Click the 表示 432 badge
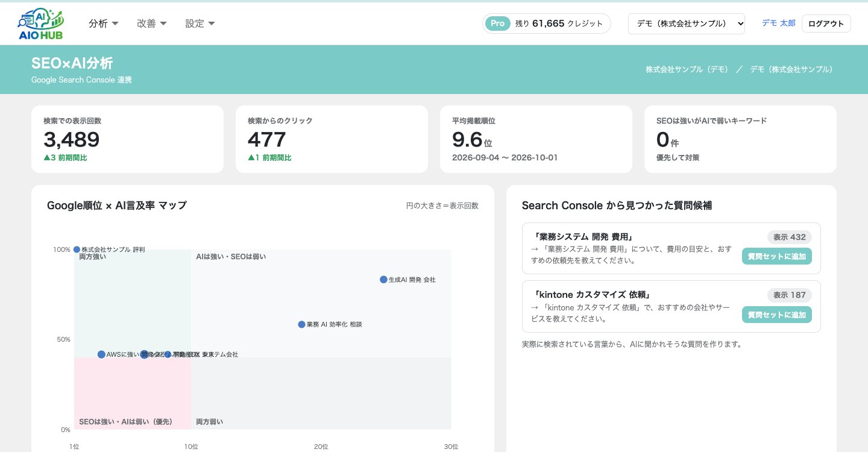Image resolution: width=868 pixels, height=452 pixels. click(x=789, y=237)
